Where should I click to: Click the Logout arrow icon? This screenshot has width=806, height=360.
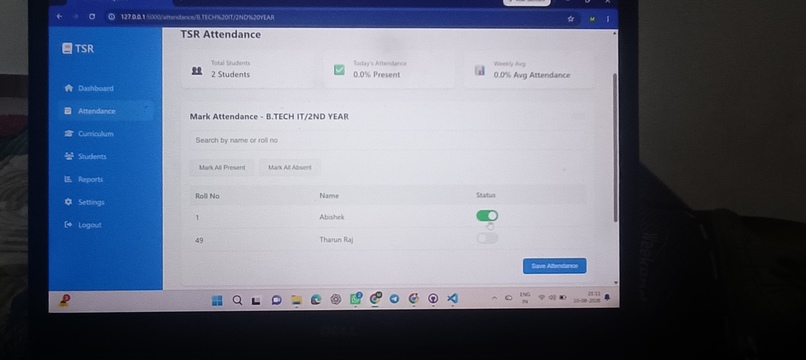[x=68, y=225]
